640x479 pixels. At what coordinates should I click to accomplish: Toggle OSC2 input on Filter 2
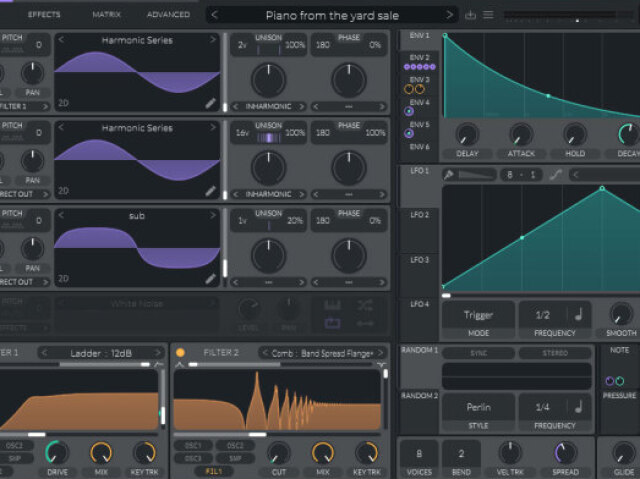(x=235, y=446)
